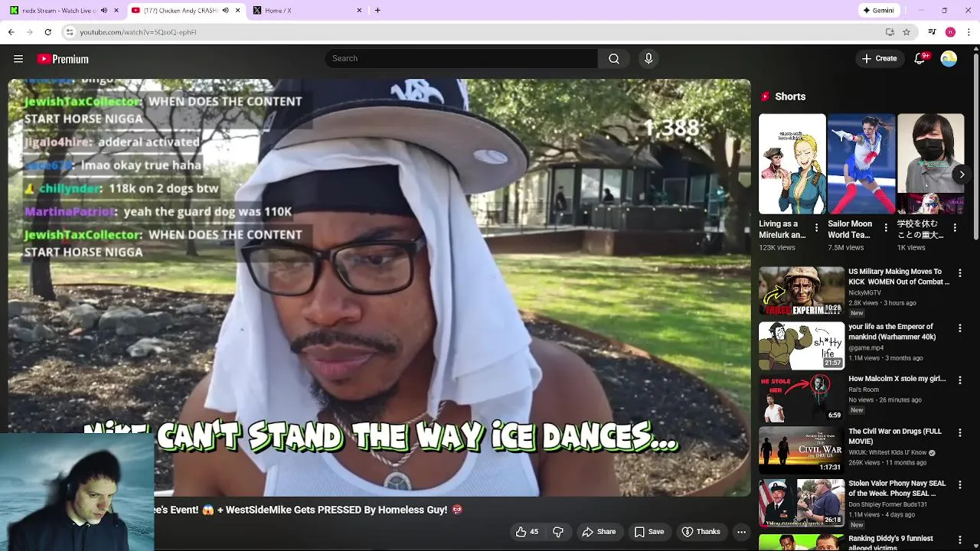Visit Don Shipley Former Buds131 channel

click(887, 504)
